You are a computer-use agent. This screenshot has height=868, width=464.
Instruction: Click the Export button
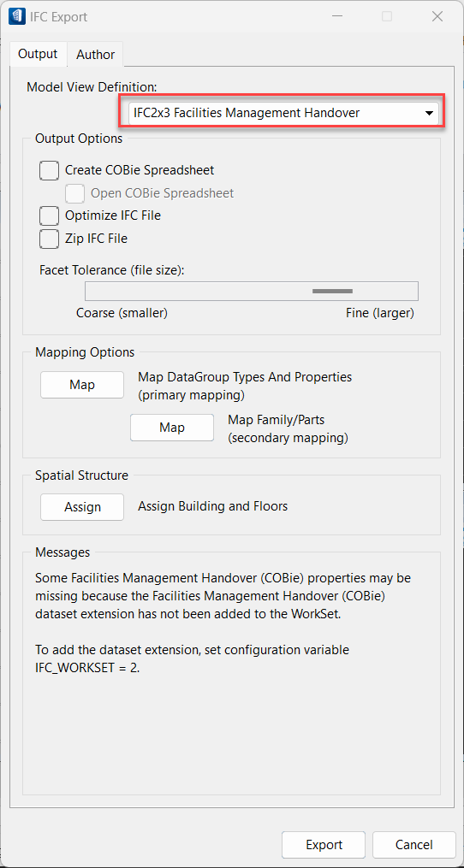[324, 845]
